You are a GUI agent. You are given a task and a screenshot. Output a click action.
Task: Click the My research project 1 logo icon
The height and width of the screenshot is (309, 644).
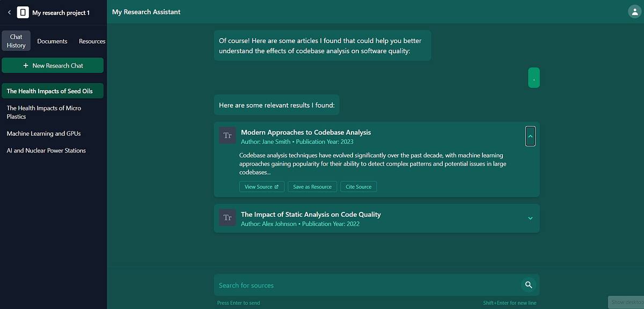[22, 11]
